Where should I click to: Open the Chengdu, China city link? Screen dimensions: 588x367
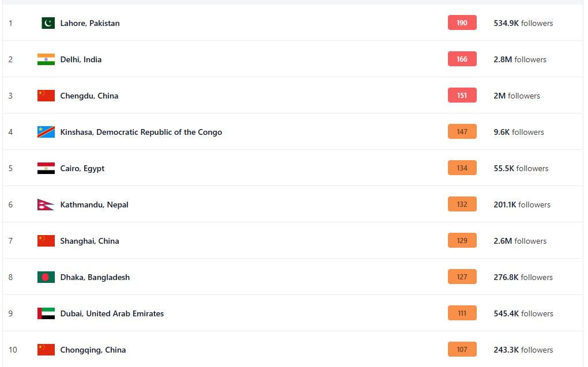pyautogui.click(x=89, y=96)
